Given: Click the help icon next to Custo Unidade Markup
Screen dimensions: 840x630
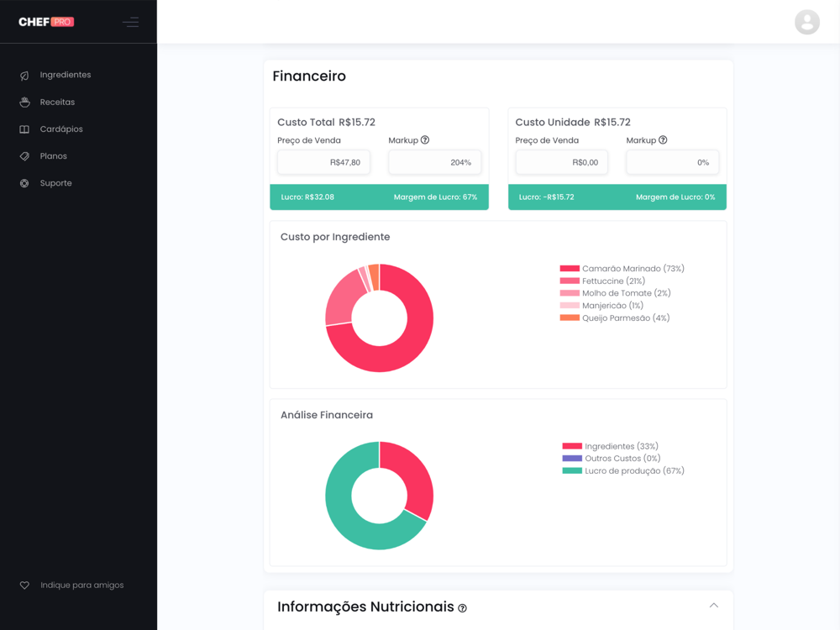Looking at the screenshot, I should coord(663,139).
